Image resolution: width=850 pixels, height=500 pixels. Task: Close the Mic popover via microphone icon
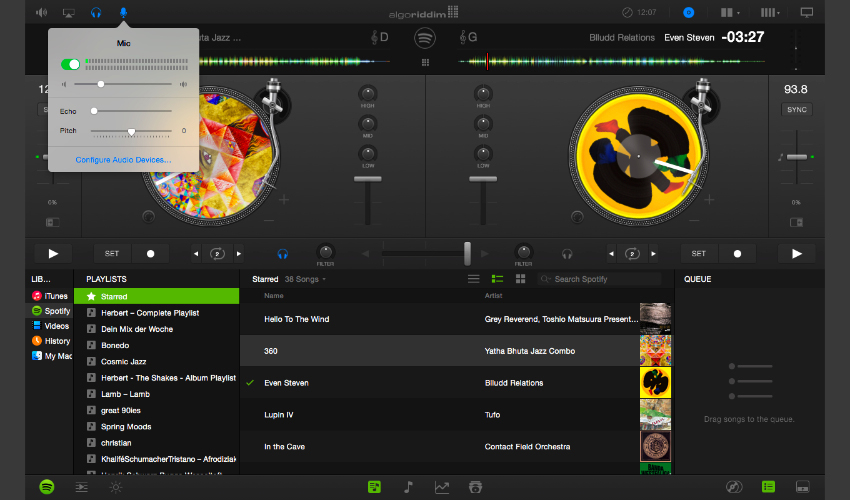[124, 12]
